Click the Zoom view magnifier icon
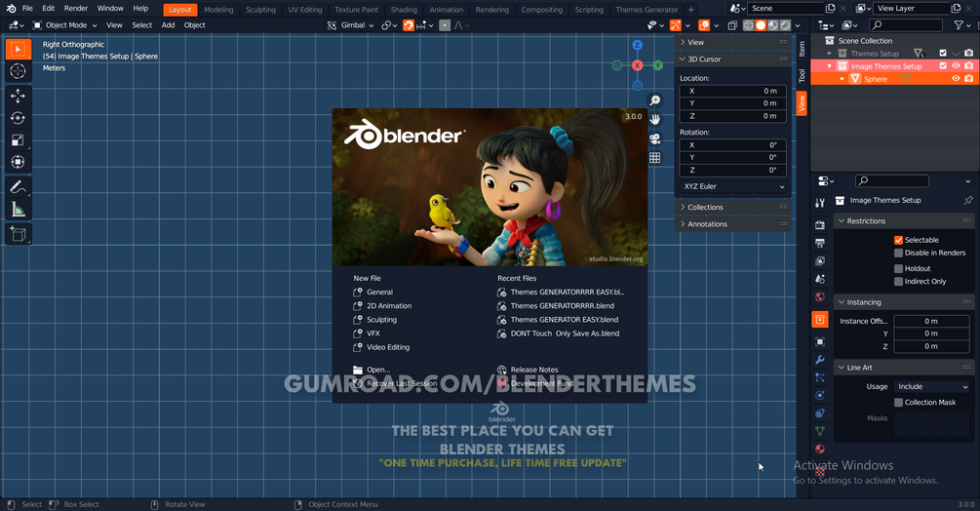Screen dimensions: 980x511 pyautogui.click(x=655, y=100)
